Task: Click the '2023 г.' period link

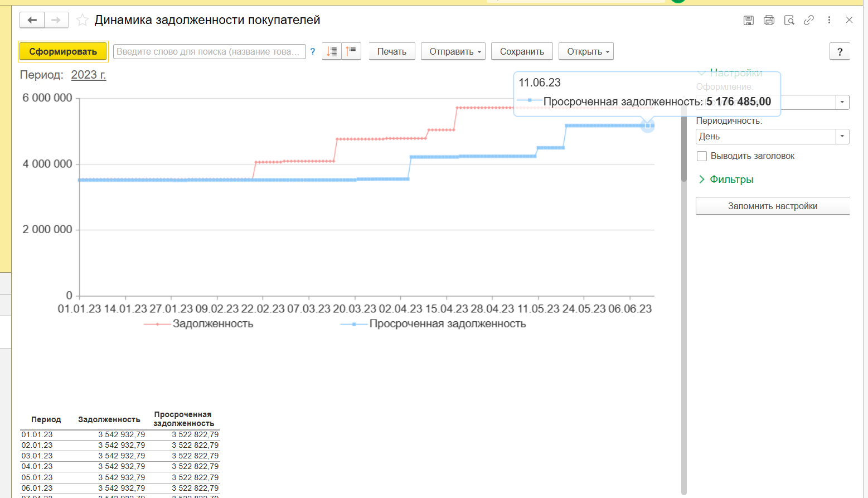Action: click(89, 75)
